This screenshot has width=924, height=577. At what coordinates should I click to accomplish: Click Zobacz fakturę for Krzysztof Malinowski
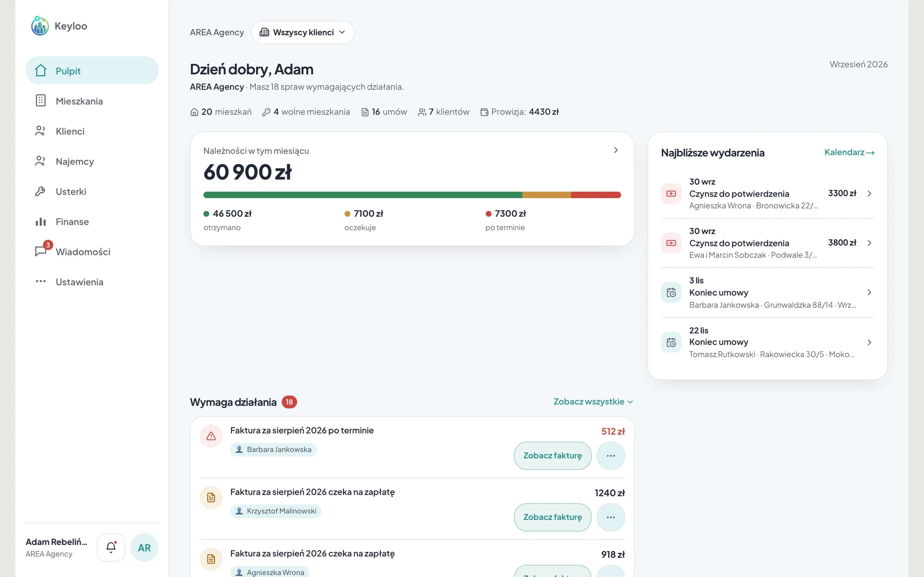[x=553, y=517]
